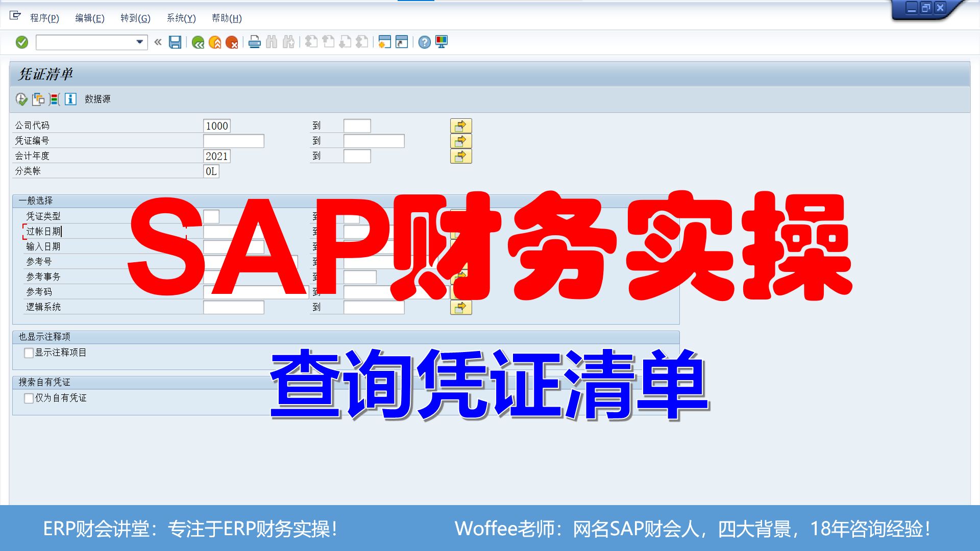Click the 公司代码 field containing 1000

(x=217, y=126)
